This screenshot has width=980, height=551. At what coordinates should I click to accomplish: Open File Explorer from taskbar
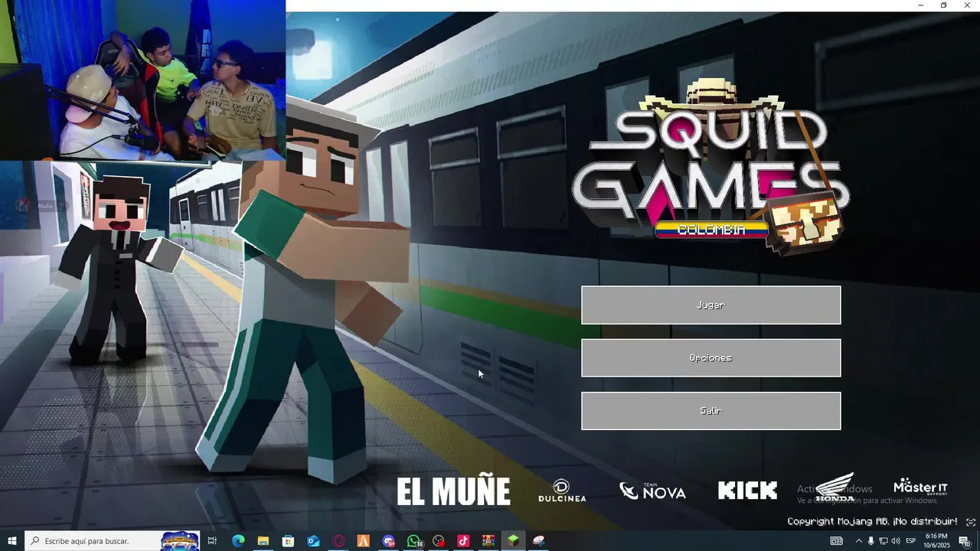[263, 541]
